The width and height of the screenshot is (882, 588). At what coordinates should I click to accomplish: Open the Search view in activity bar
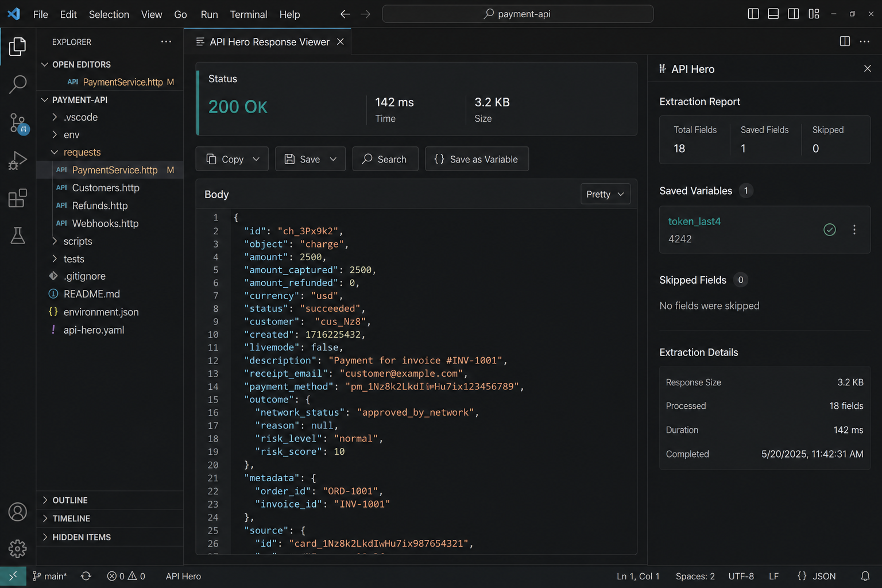coord(18,85)
